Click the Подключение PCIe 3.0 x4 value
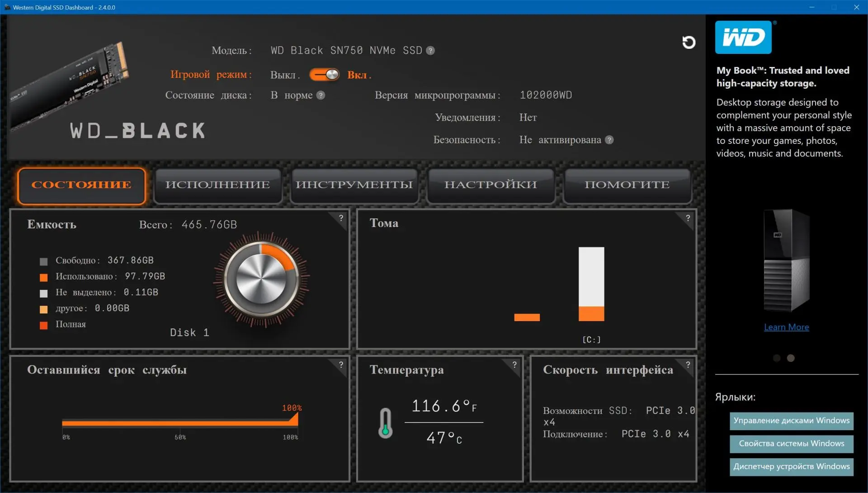This screenshot has height=493, width=868. [x=655, y=434]
